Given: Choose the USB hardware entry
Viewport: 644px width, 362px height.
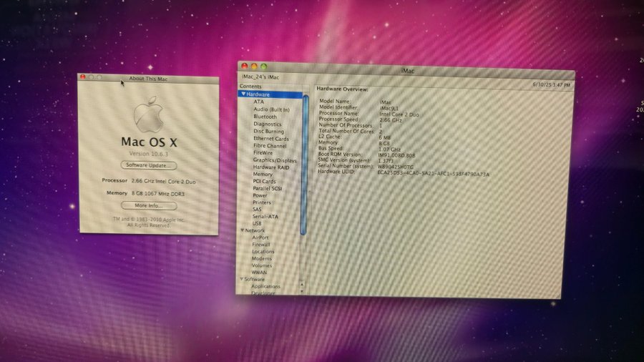Looking at the screenshot, I should click(x=257, y=223).
